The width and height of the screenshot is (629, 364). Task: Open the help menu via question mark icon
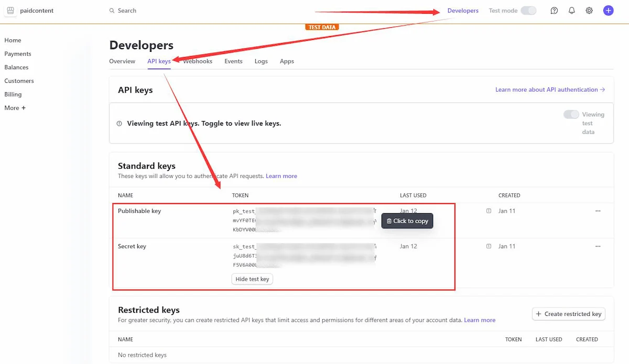[554, 10]
